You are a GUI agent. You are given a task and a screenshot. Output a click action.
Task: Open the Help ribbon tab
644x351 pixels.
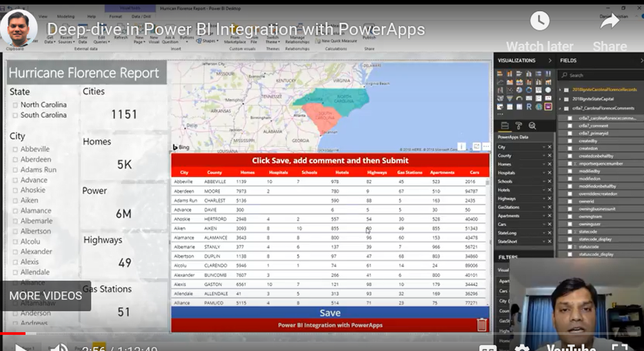pyautogui.click(x=91, y=16)
